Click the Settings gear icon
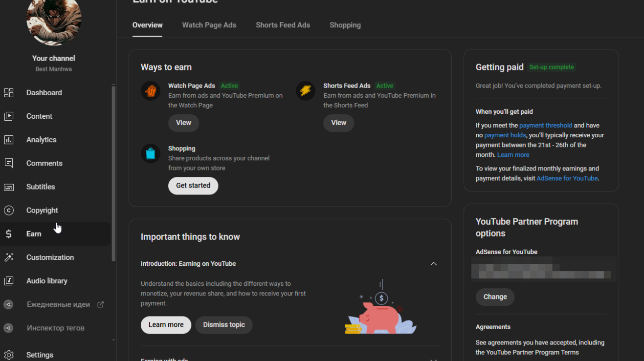Image resolution: width=644 pixels, height=361 pixels. (x=9, y=355)
